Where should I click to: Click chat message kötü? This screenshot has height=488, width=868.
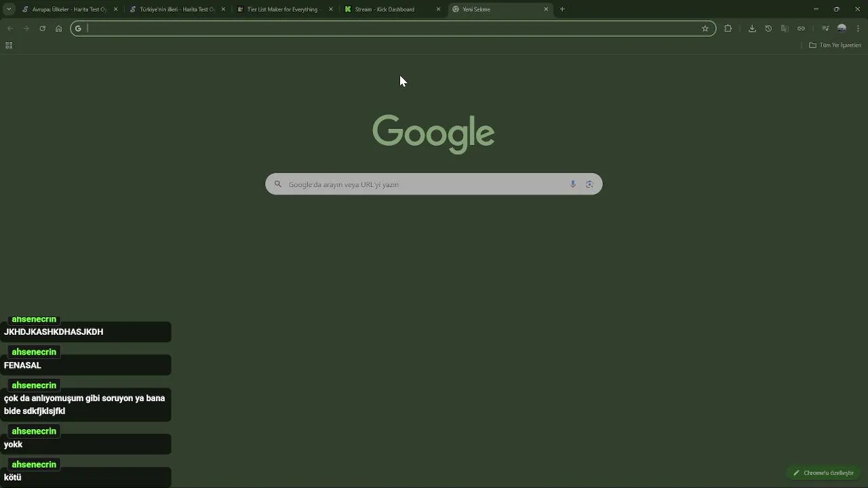12,478
